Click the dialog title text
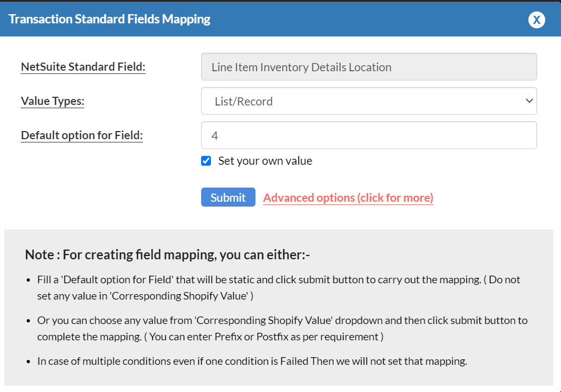 110,18
